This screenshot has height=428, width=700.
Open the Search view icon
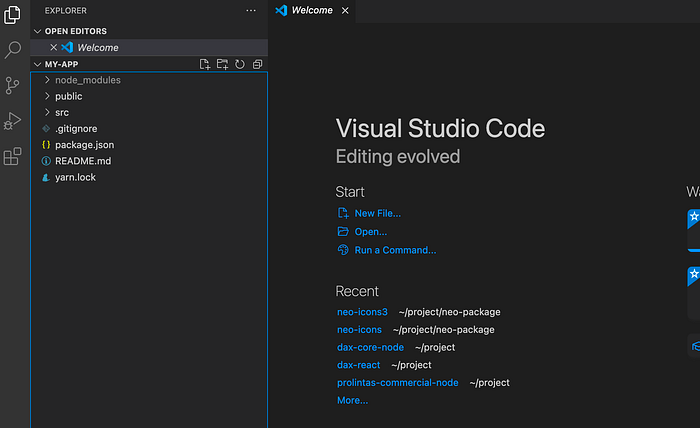[x=13, y=50]
